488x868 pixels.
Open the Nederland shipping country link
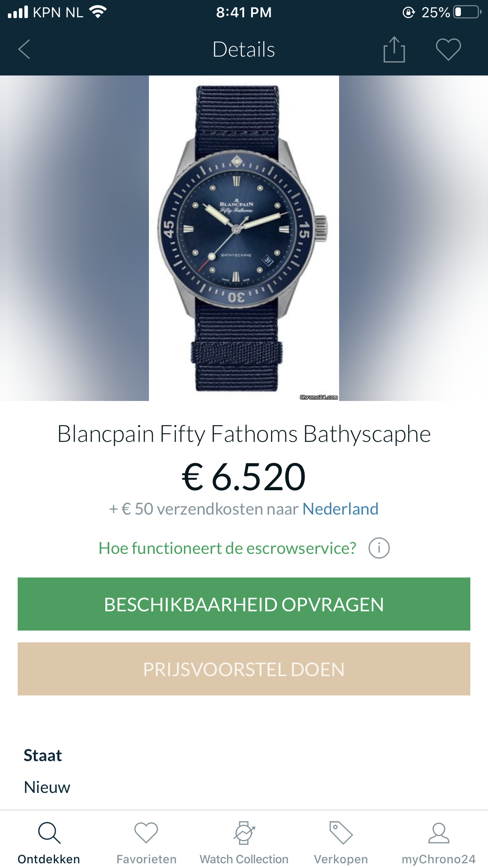click(x=340, y=509)
